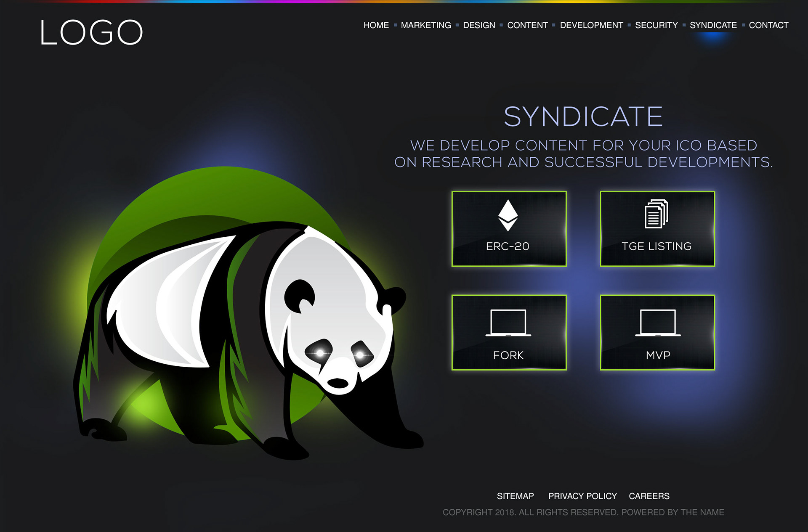Click the CONTACT nav link
808x532 pixels.
[768, 25]
